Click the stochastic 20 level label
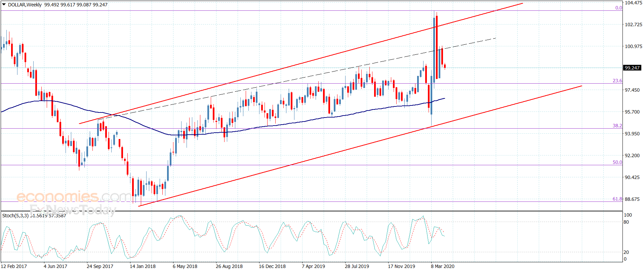Screen dimensions: 644x271 [626, 252]
